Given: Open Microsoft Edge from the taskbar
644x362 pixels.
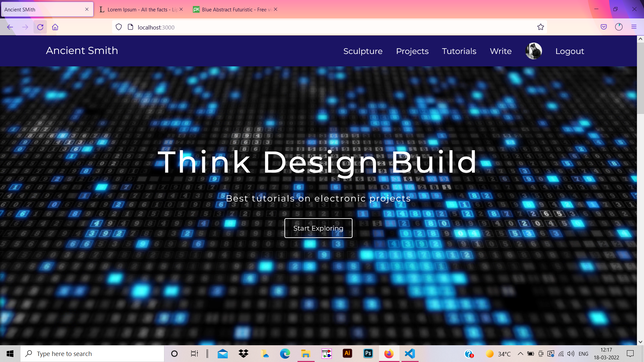Looking at the screenshot, I should pyautogui.click(x=285, y=354).
